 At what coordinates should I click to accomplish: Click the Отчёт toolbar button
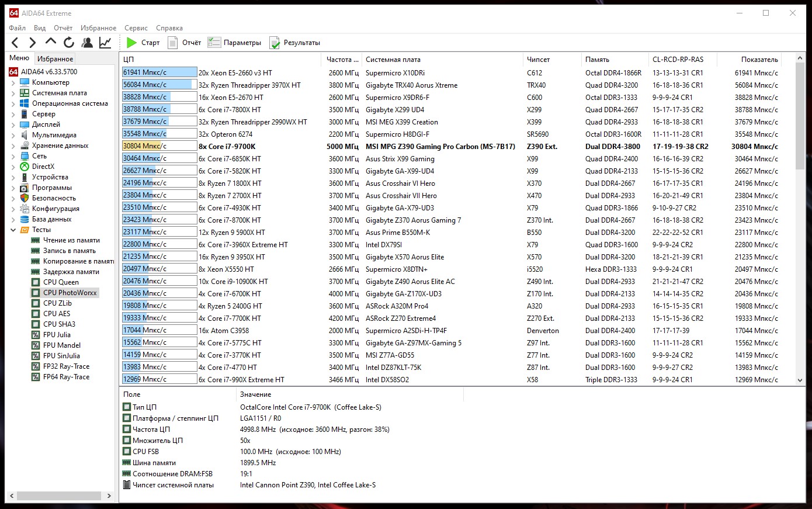(x=185, y=43)
